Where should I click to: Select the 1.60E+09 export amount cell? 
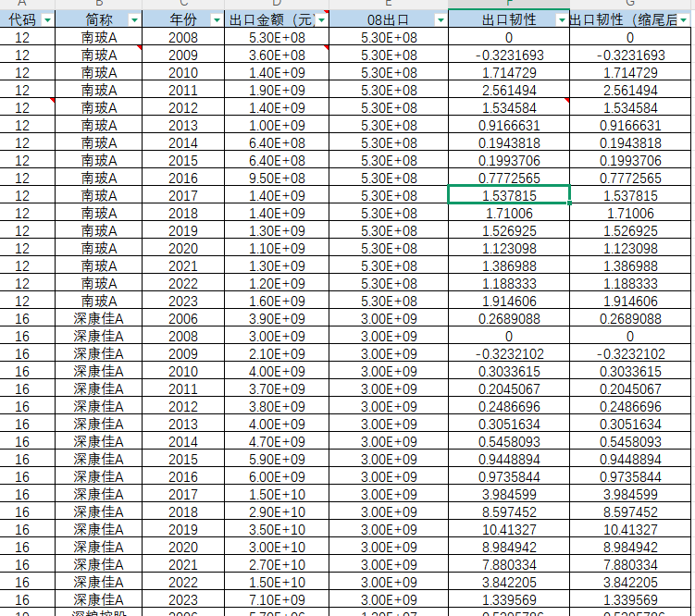(x=277, y=301)
